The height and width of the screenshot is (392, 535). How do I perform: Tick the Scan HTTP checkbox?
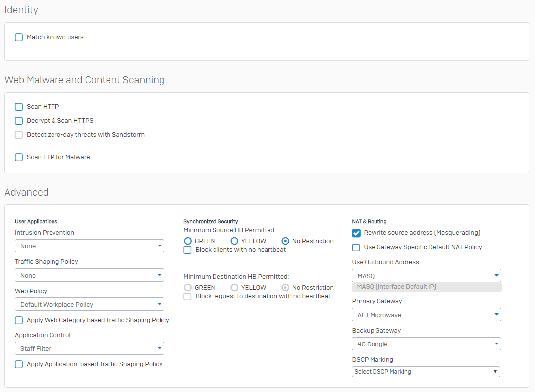(x=19, y=107)
